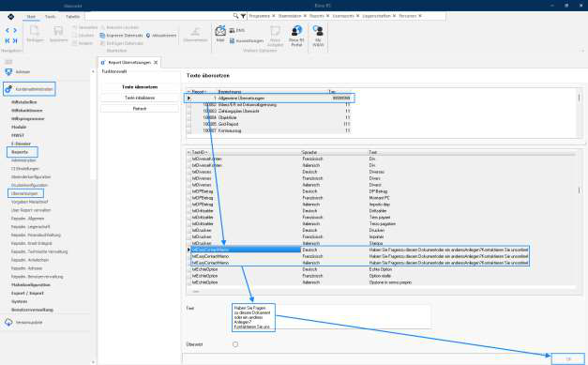Open the Übersetzungen entry in the sidebar
The image size is (588, 365).
point(24,193)
